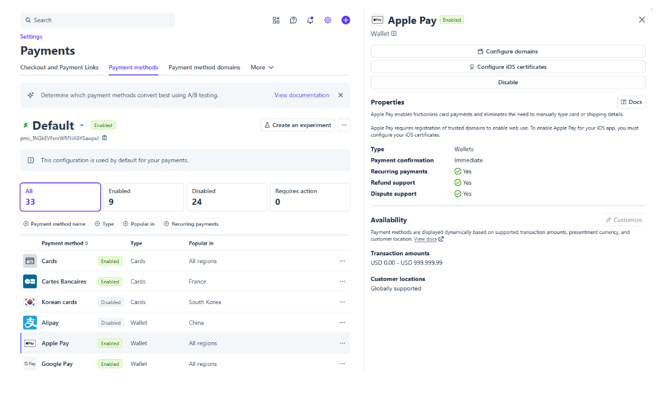This screenshot has width=670, height=395.
Task: Select the Korean cards row name
Action: coord(59,302)
